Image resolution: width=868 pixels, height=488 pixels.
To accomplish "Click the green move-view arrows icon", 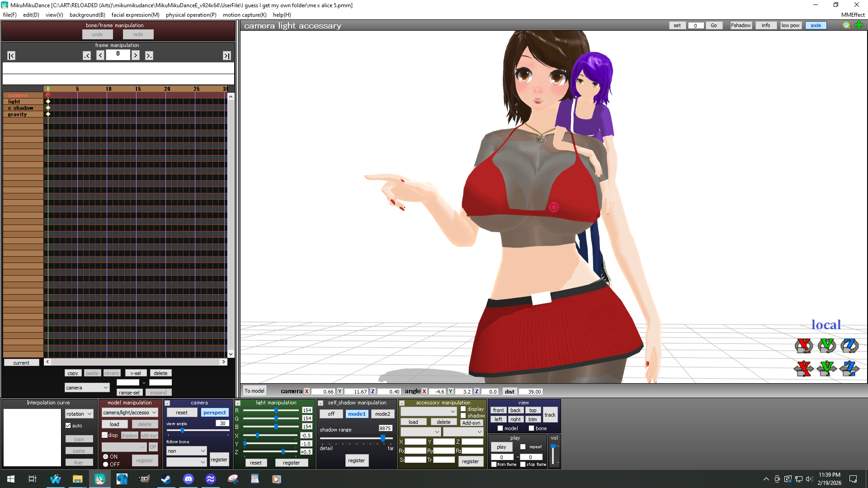I will (859, 25).
